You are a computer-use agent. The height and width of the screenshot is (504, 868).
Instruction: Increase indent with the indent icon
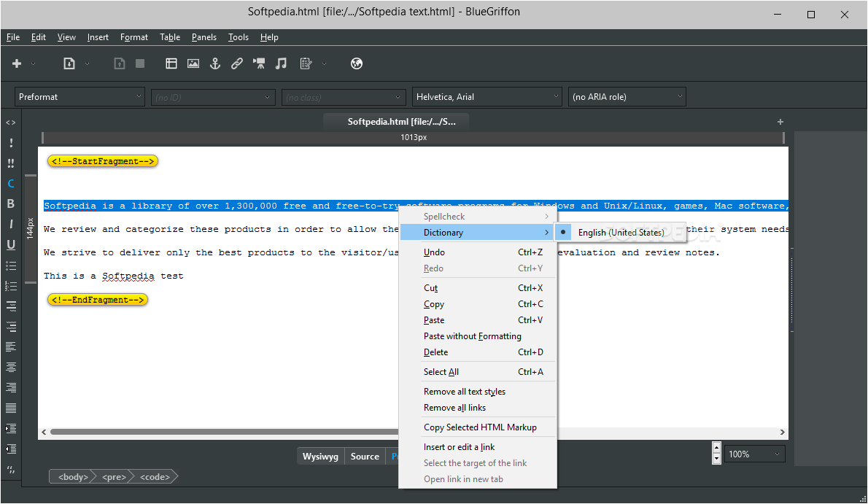(10, 429)
